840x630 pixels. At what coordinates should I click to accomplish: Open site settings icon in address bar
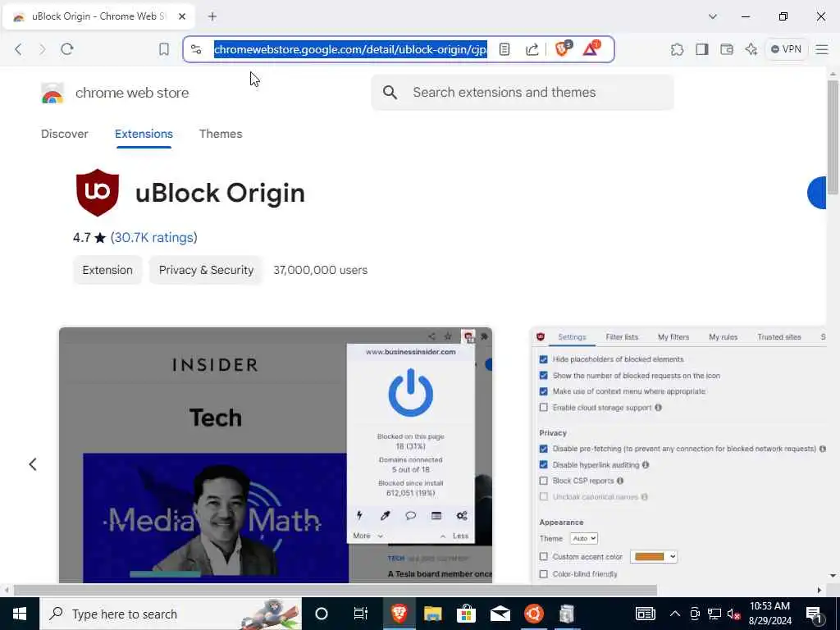(x=196, y=49)
